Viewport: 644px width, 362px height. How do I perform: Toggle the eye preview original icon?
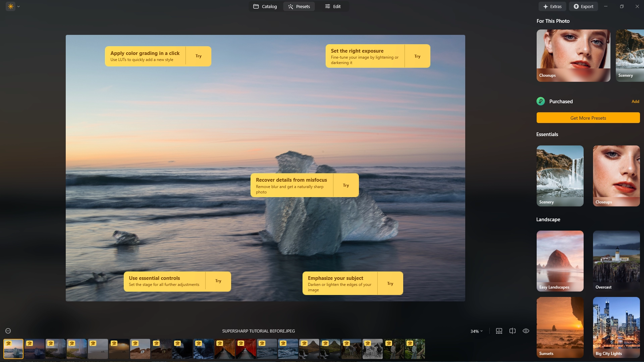(x=526, y=331)
